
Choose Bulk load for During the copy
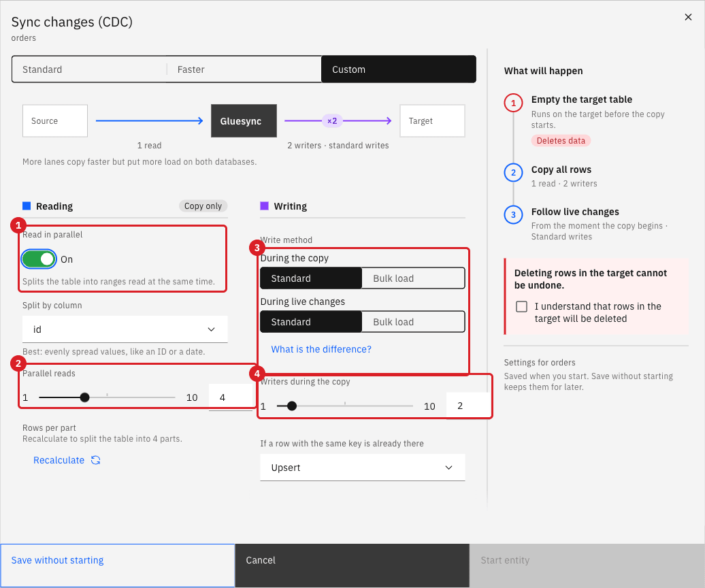(413, 278)
